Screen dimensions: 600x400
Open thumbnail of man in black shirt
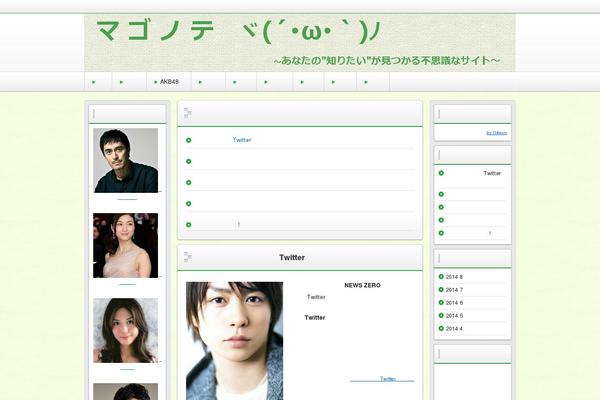[x=126, y=160]
